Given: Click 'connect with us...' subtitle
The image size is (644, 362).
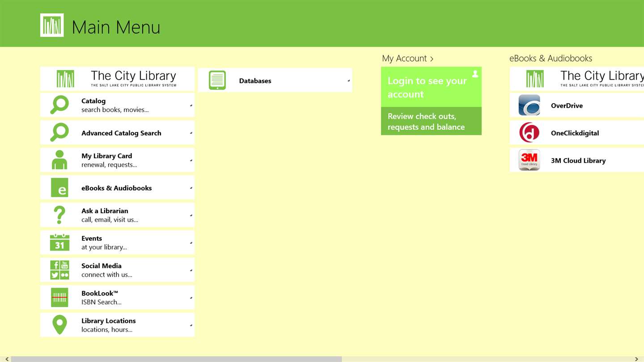Looking at the screenshot, I should [107, 275].
